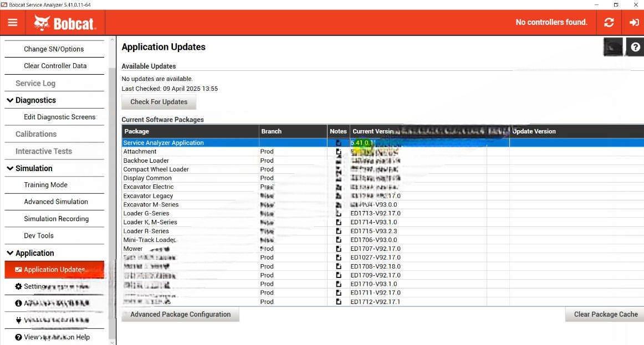Sort by Update Version column header
The width and height of the screenshot is (644, 345).
(x=576, y=131)
